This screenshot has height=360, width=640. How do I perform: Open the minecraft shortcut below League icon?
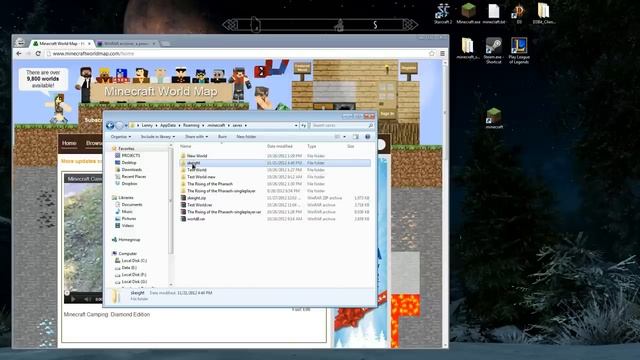(494, 118)
